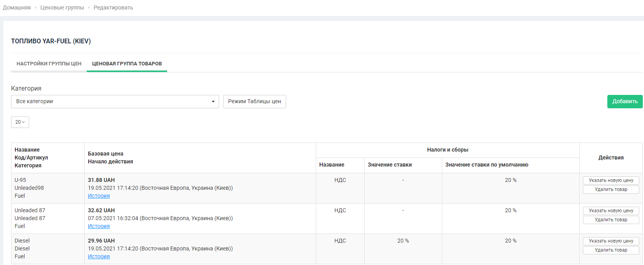The image size is (644, 265).
Task: Click the Редактировать breadcrumb item
Action: 113,7
